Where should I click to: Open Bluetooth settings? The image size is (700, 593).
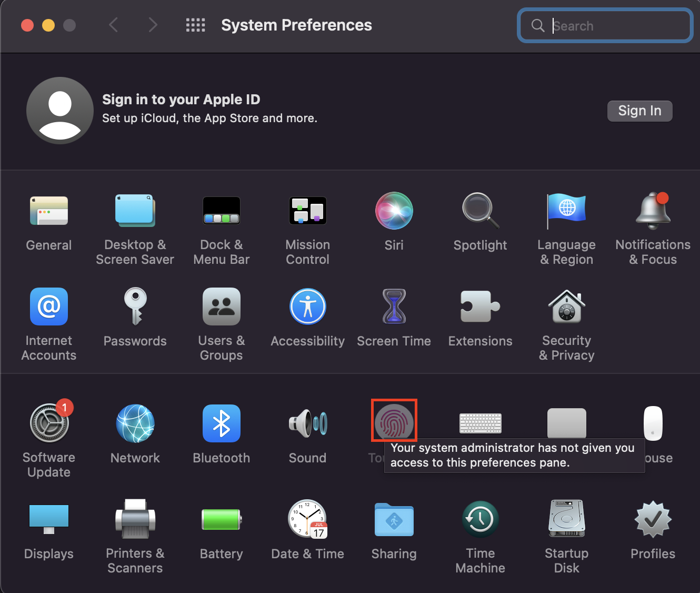click(222, 423)
